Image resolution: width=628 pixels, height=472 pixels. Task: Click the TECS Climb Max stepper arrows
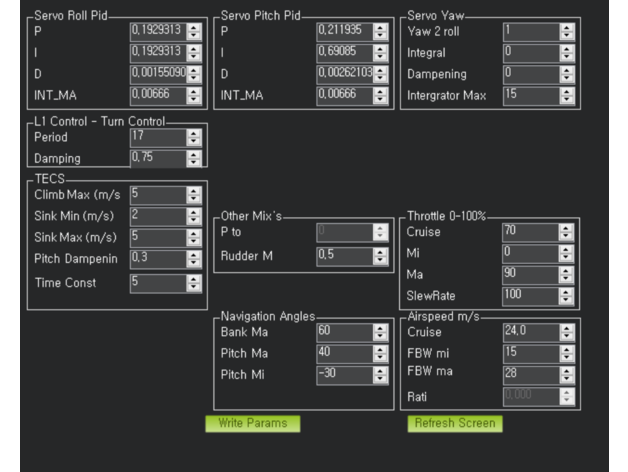click(194, 194)
